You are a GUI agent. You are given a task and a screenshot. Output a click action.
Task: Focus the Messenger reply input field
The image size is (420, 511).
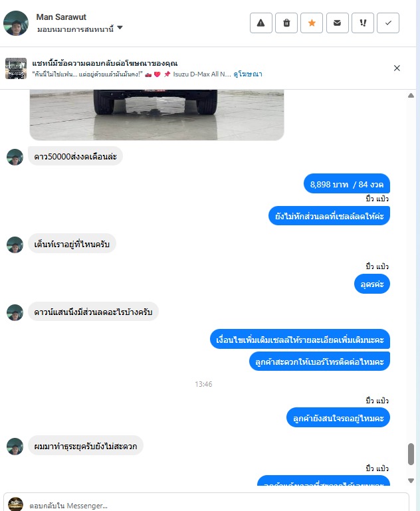click(215, 506)
